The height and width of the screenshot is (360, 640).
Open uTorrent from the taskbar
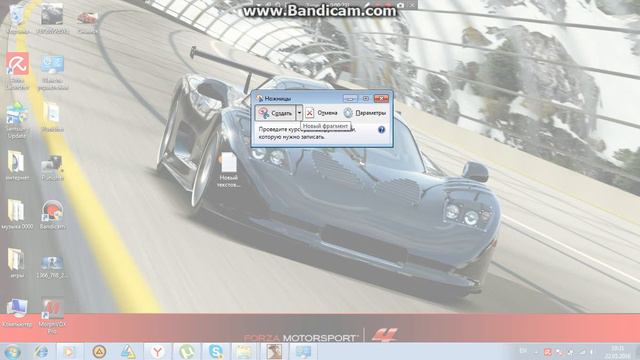click(187, 351)
